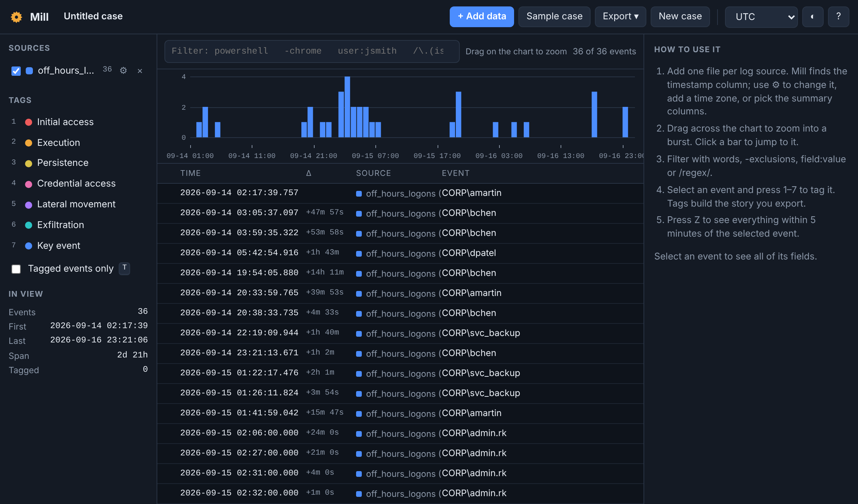This screenshot has height=504, width=858.
Task: Click the TIME column header
Action: point(190,173)
